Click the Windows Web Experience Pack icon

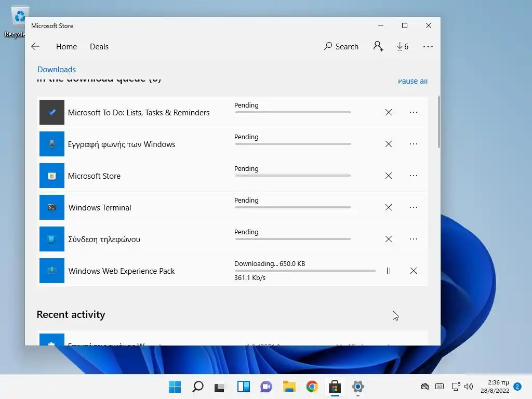[x=52, y=271]
